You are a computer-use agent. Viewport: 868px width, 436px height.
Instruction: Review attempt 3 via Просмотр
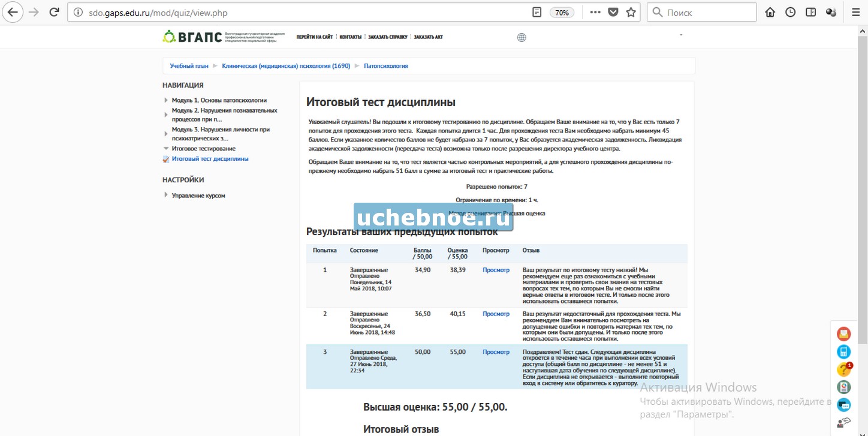click(496, 352)
